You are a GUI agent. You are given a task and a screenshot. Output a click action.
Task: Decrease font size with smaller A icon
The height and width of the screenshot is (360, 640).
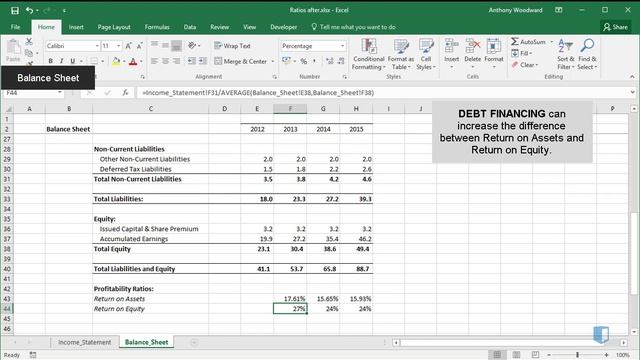tap(139, 46)
